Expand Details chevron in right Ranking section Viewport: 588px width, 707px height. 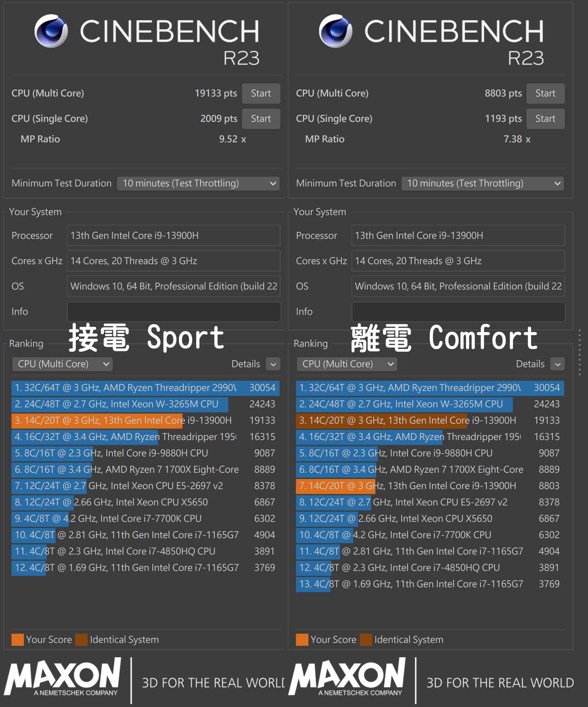click(557, 364)
